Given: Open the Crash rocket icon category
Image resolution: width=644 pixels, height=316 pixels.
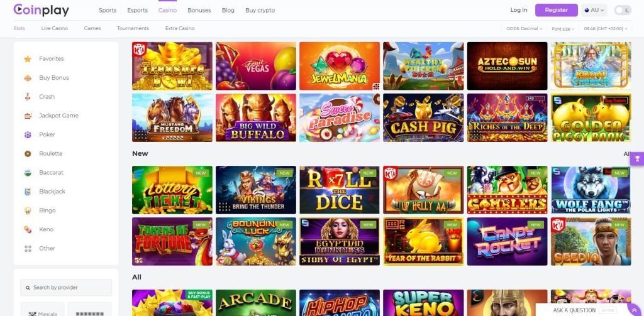Looking at the screenshot, I should (28, 97).
